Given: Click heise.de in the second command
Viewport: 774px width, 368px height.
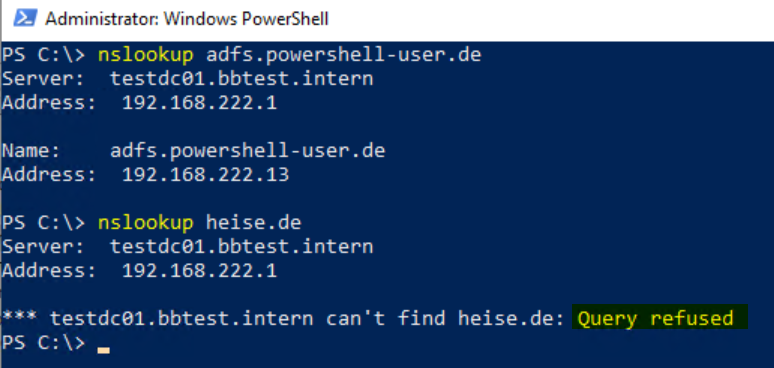Looking at the screenshot, I should tap(253, 223).
